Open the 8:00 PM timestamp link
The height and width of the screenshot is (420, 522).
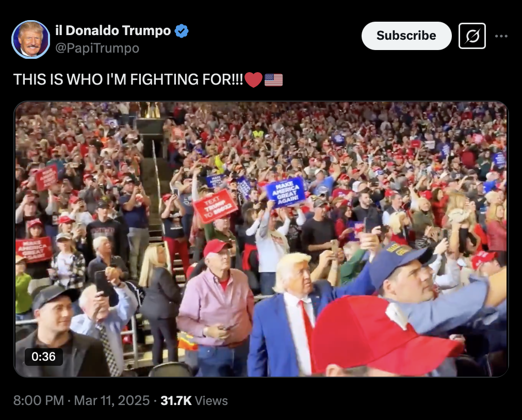[x=39, y=400]
